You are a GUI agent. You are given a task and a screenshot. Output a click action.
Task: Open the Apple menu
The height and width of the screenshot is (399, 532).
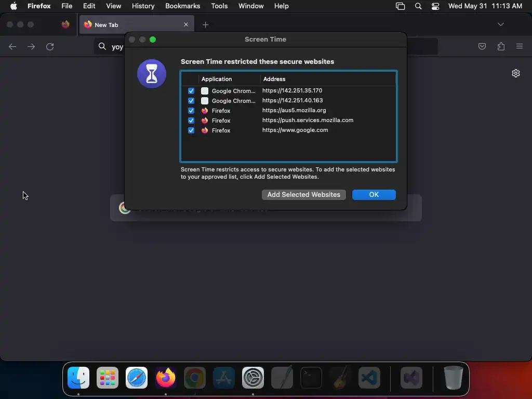click(x=14, y=6)
